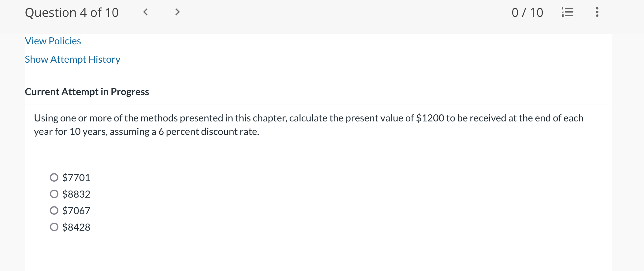Open the question list navigation icon

pyautogui.click(x=568, y=12)
